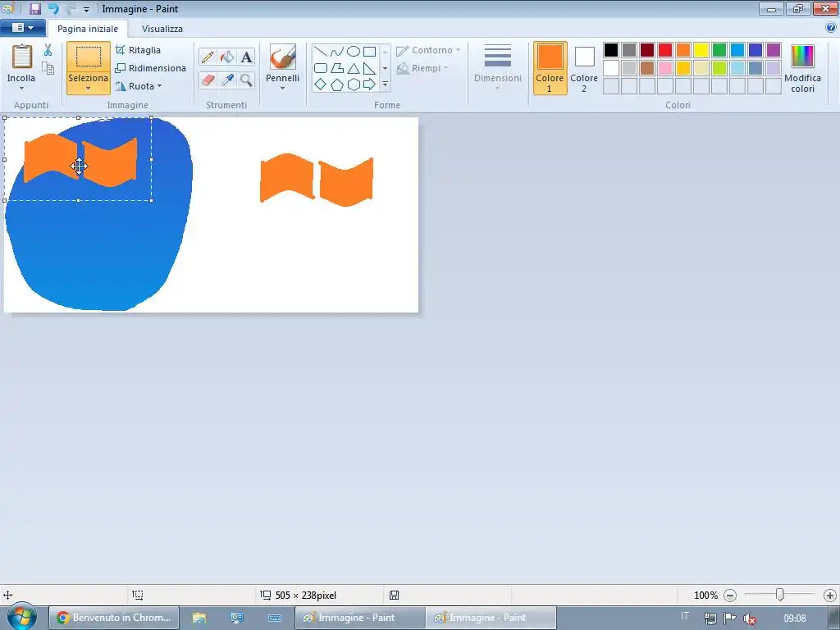This screenshot has width=840, height=630.
Task: Click the Undo arrow in title bar
Action: click(x=53, y=8)
